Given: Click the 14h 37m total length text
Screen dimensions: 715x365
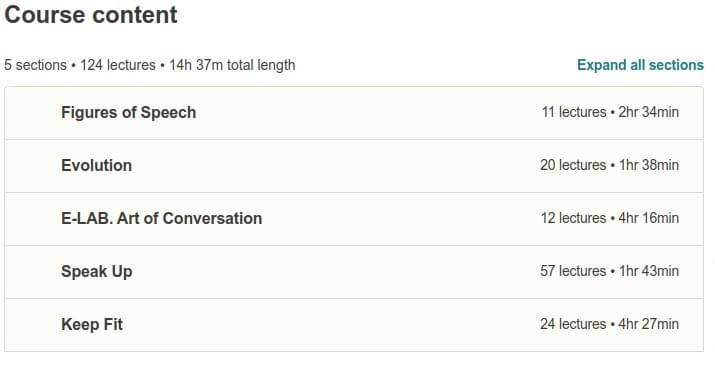Looking at the screenshot, I should (x=232, y=65).
